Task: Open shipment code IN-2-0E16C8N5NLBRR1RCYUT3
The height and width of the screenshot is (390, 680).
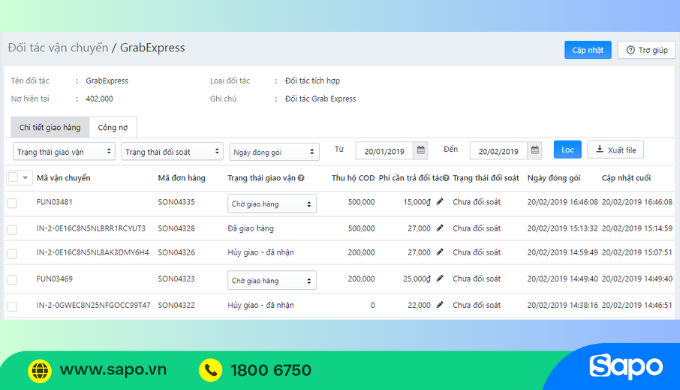Action: pos(91,228)
